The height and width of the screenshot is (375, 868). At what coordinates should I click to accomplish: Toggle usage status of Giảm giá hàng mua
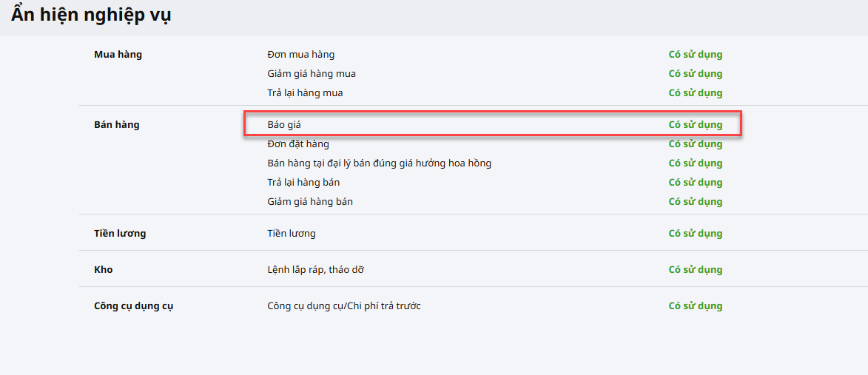click(x=695, y=74)
